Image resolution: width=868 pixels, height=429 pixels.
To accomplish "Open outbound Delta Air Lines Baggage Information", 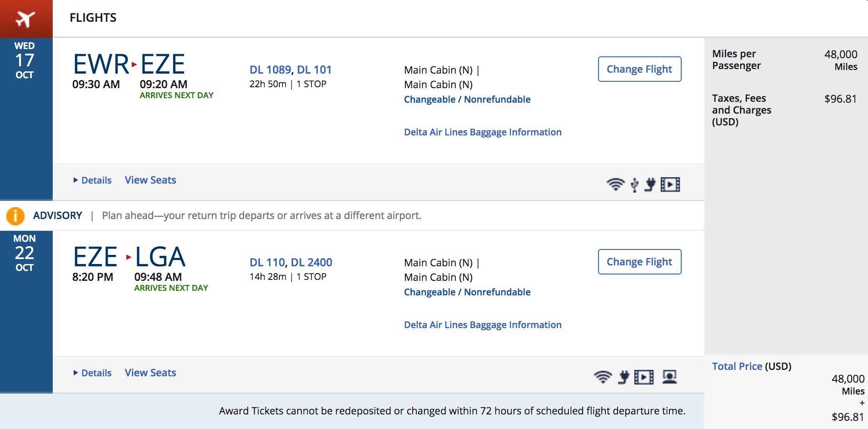I will (483, 132).
